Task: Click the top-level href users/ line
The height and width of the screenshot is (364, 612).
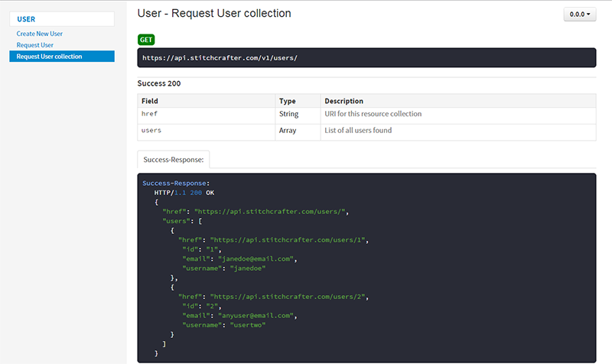Action: (x=256, y=212)
